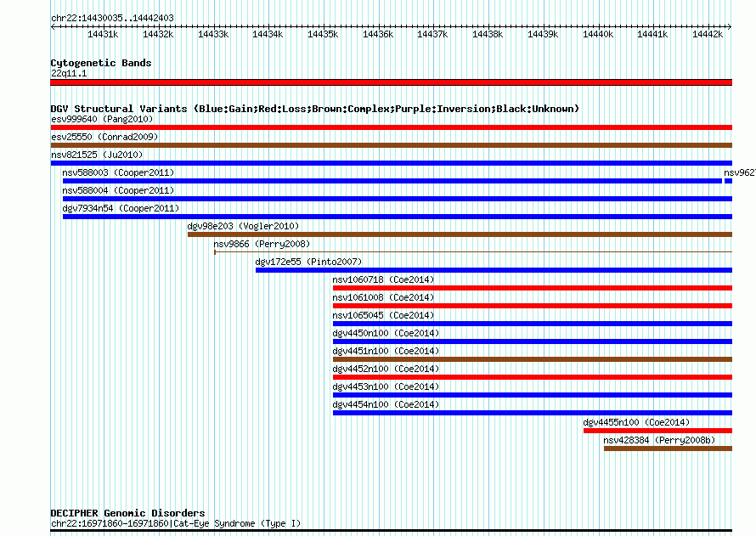Click the brown dgv98e203 complex bar
Image resolution: width=756 pixels, height=536 pixels.
click(460, 234)
